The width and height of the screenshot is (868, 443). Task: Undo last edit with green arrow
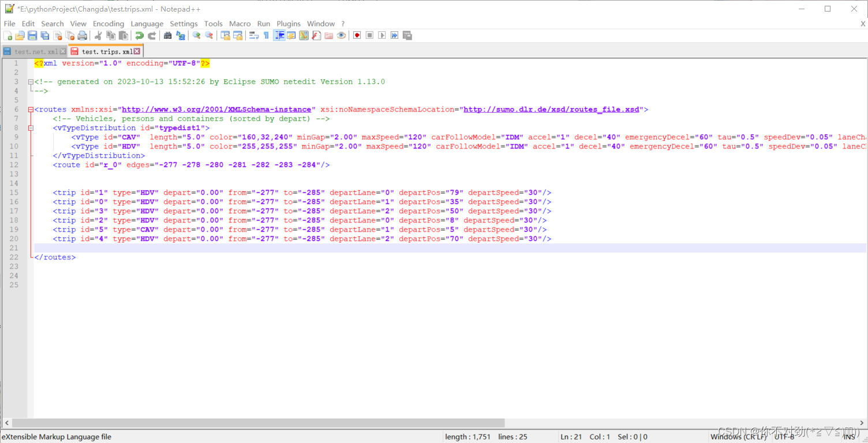click(139, 35)
